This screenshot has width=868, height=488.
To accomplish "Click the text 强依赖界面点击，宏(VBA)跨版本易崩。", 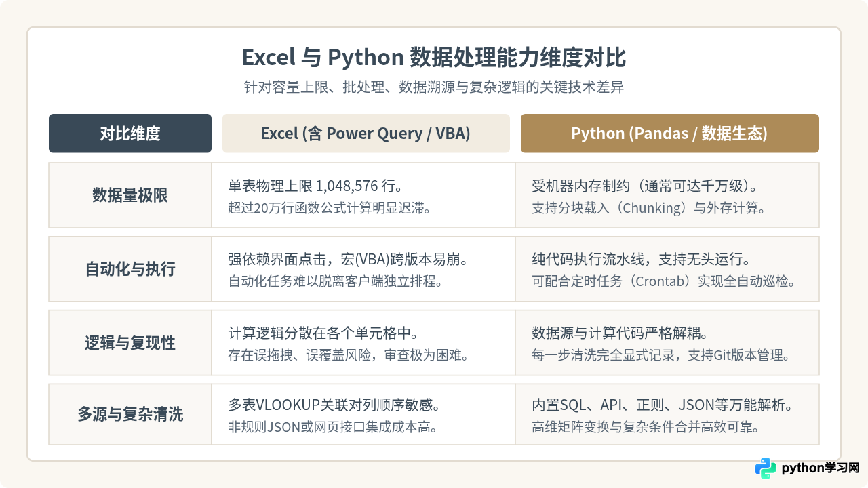I will pos(349,260).
